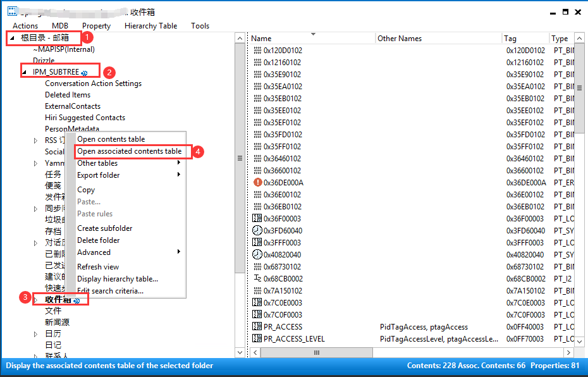Click the I2 type icon next to 0x68CB0002
588x377 pixels.
[x=257, y=278]
